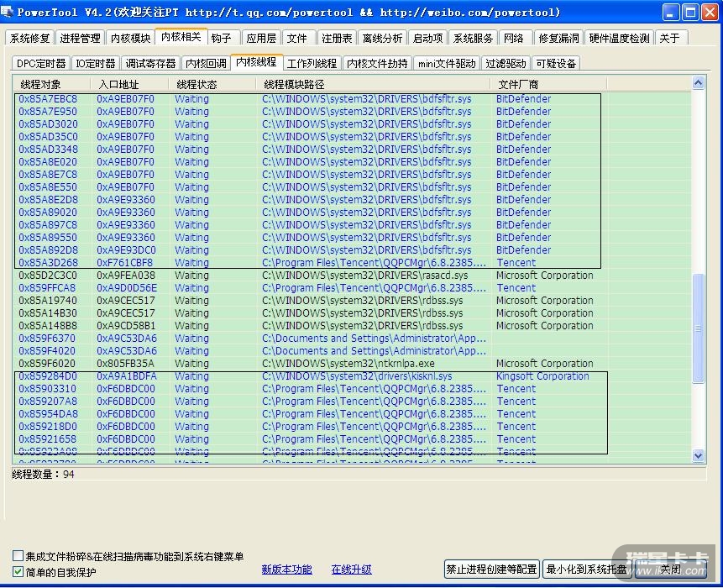Open the 文件 tab
Viewport: 723px width, 588px height.
[297, 39]
